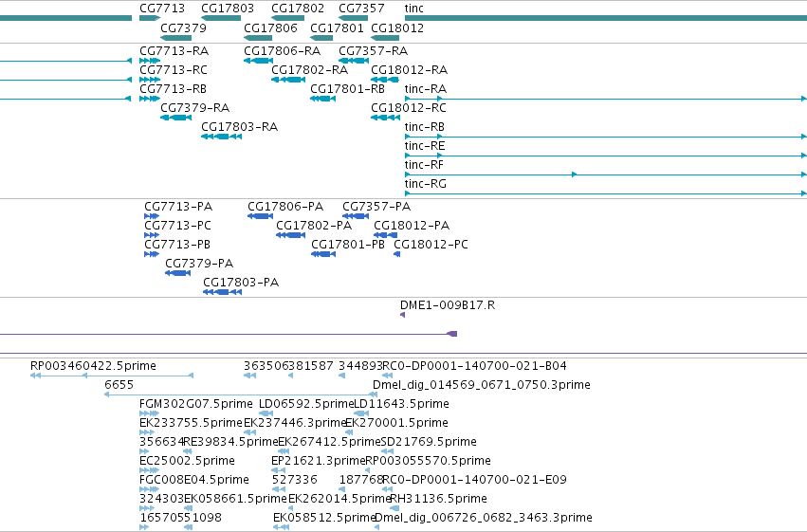This screenshot has width=807, height=532.
Task: Select the tinc-RB transcript
Action: click(425, 127)
